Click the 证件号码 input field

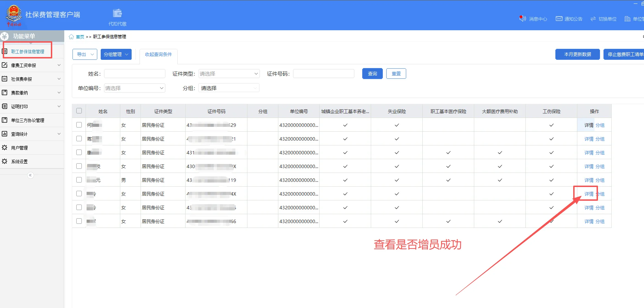point(324,74)
